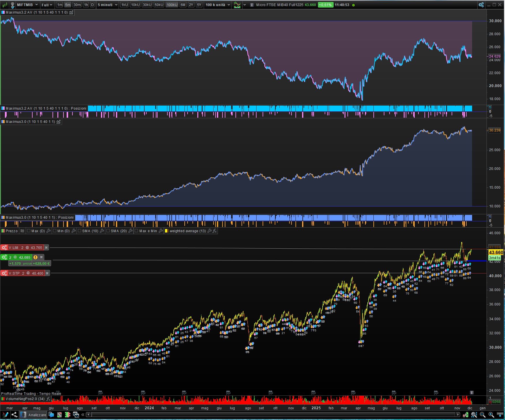This screenshot has width=505, height=420.
Task: Edit weighted average (13) formula fx icon
Action: click(x=214, y=231)
